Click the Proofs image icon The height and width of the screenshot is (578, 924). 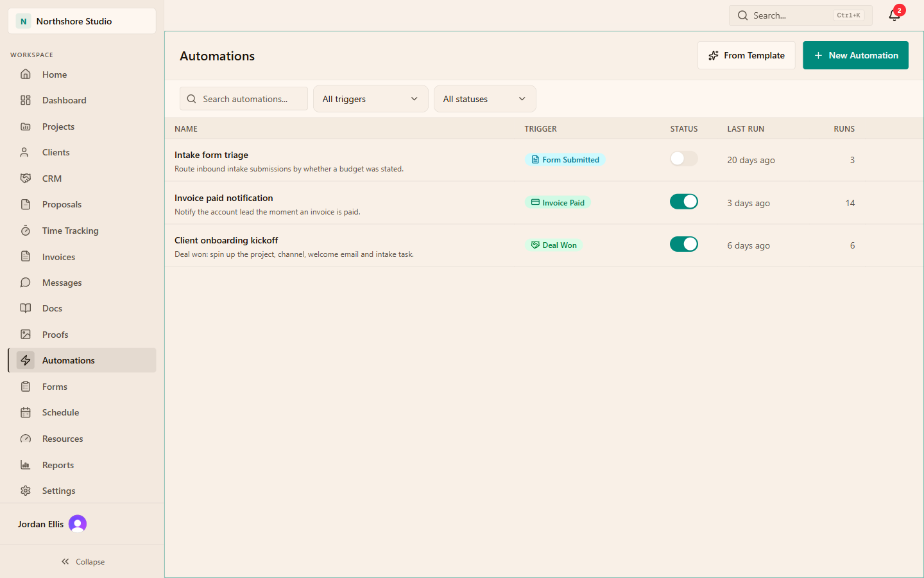tap(26, 335)
